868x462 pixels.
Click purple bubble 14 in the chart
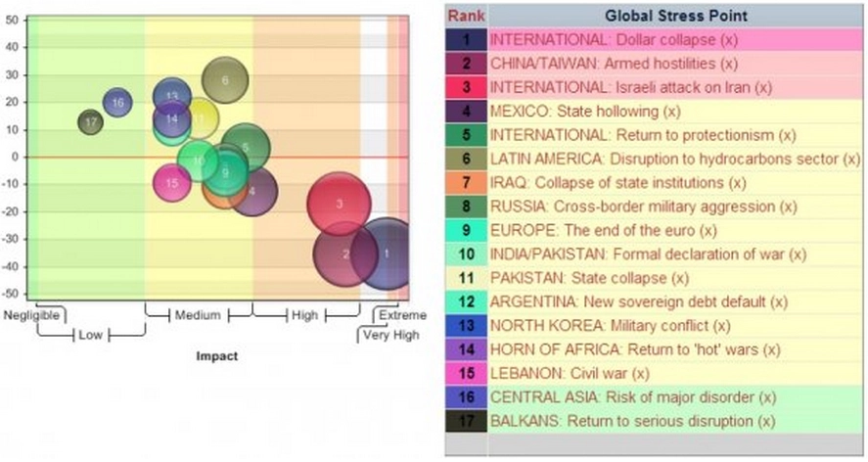(172, 118)
